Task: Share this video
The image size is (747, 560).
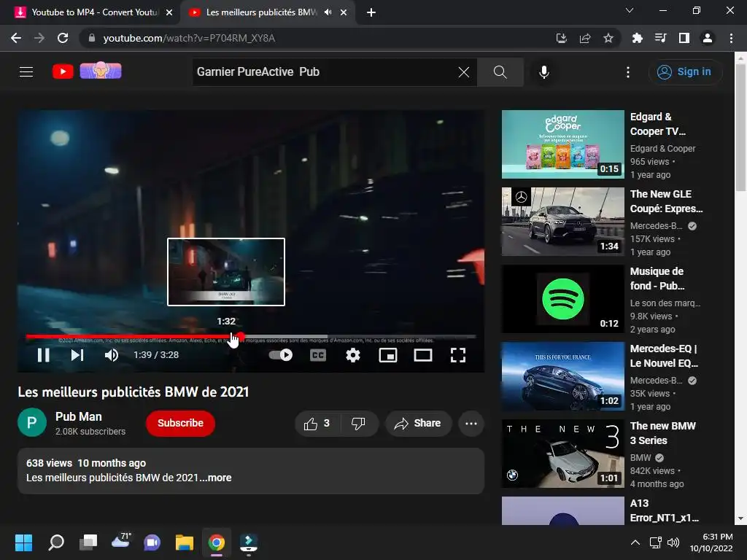Action: click(x=418, y=424)
